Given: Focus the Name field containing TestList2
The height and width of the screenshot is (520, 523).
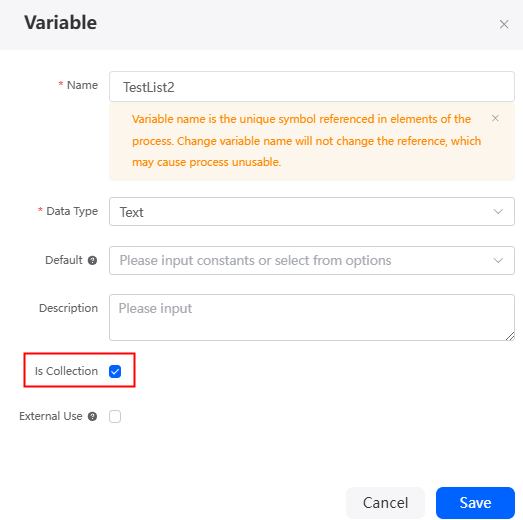Looking at the screenshot, I should point(312,86).
